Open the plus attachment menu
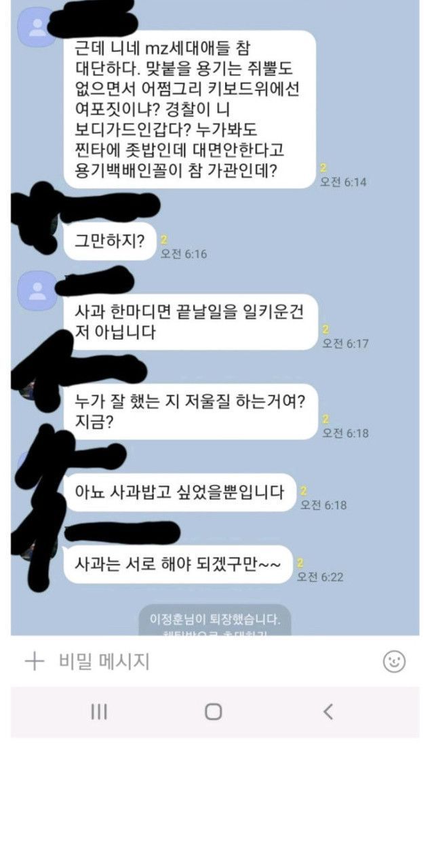 point(34,661)
